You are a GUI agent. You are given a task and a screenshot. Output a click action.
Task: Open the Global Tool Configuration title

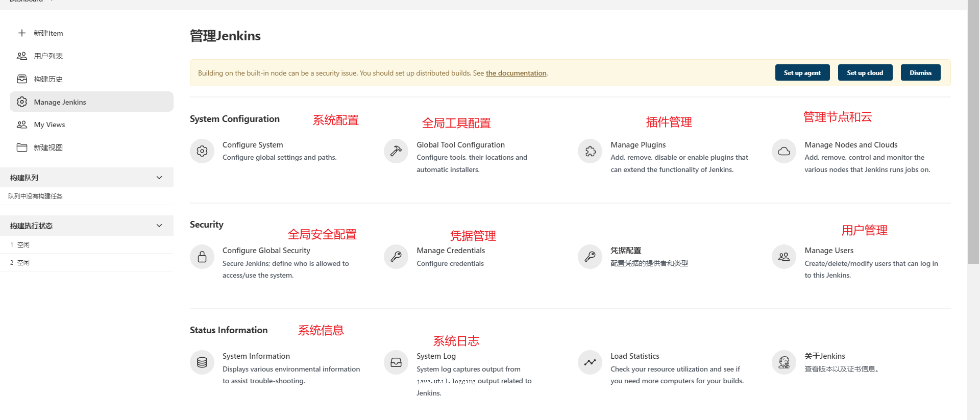tap(460, 145)
